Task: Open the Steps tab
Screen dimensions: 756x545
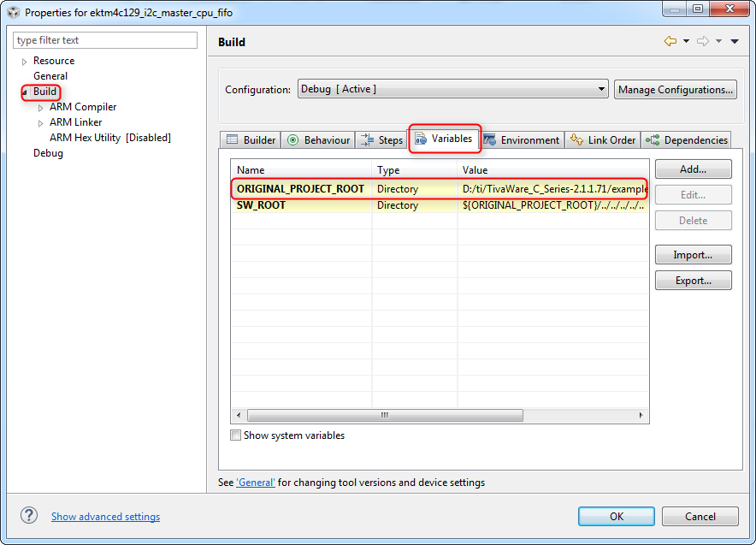Action: 382,139
